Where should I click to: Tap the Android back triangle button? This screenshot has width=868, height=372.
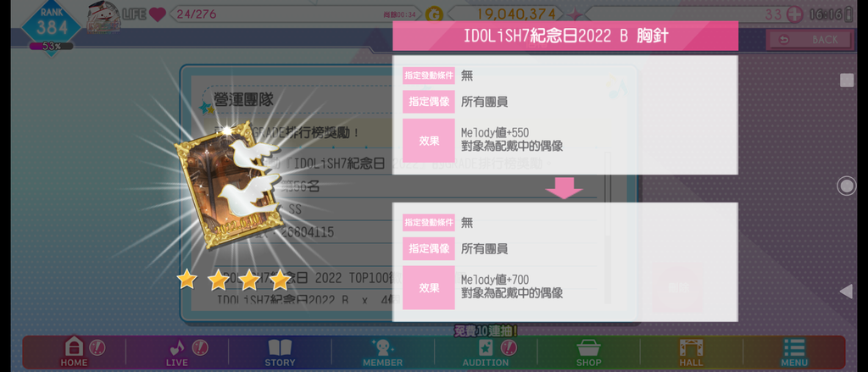pyautogui.click(x=847, y=291)
